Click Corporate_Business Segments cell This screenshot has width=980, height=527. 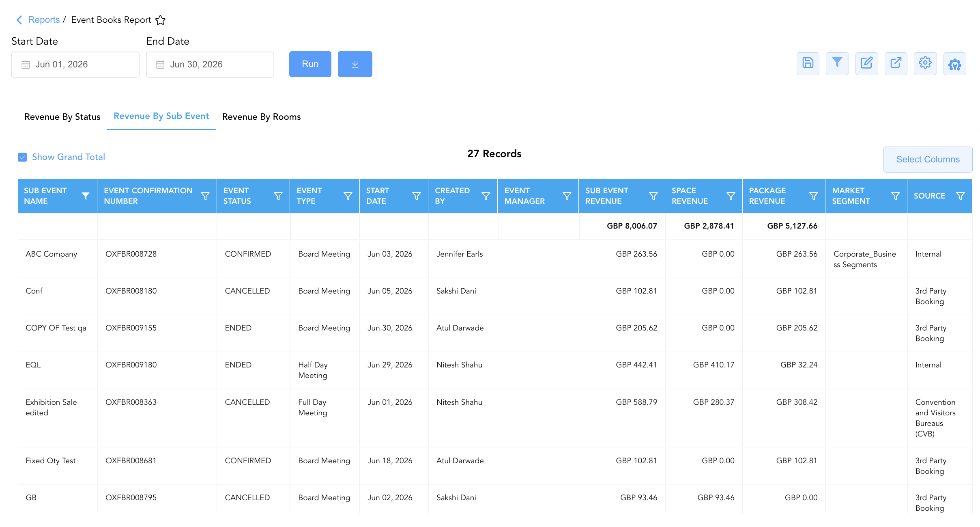coord(865,259)
